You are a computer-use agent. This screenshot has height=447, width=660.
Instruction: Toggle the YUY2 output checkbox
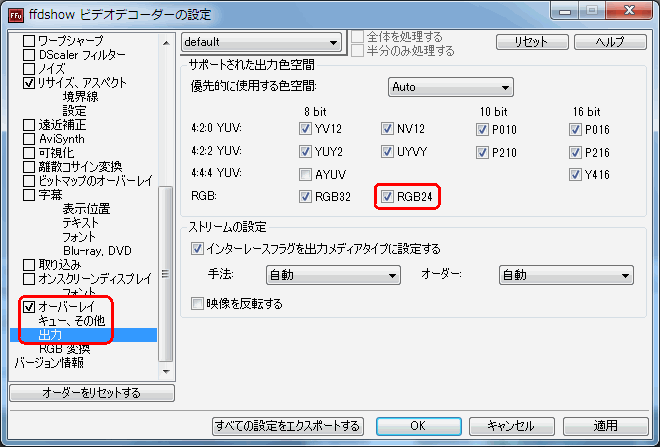pyautogui.click(x=305, y=152)
